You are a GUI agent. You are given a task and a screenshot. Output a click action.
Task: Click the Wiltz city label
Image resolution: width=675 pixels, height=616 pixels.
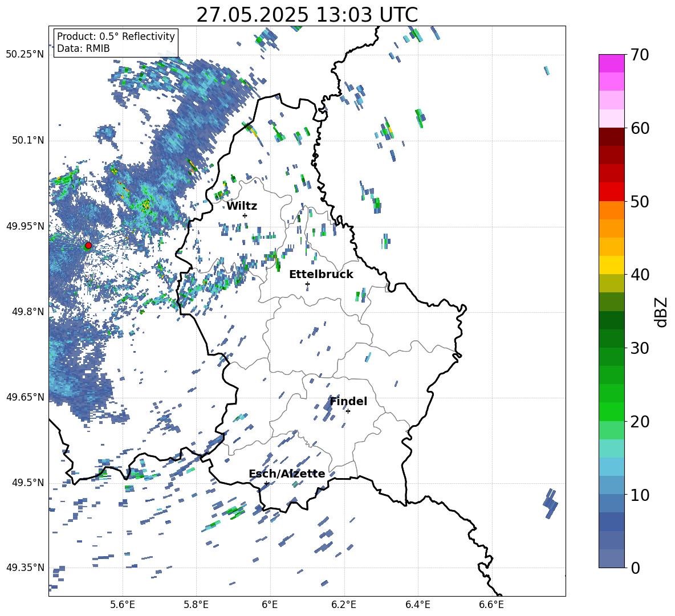click(x=242, y=206)
